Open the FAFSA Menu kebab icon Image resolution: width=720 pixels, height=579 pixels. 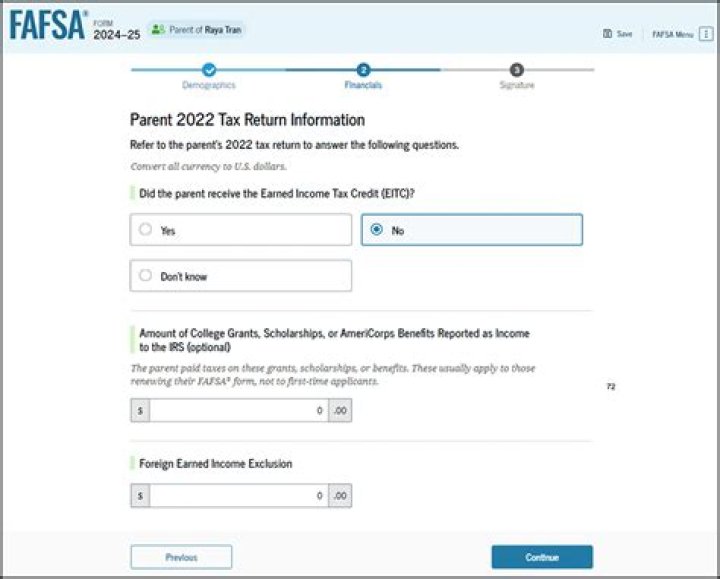[x=706, y=34]
